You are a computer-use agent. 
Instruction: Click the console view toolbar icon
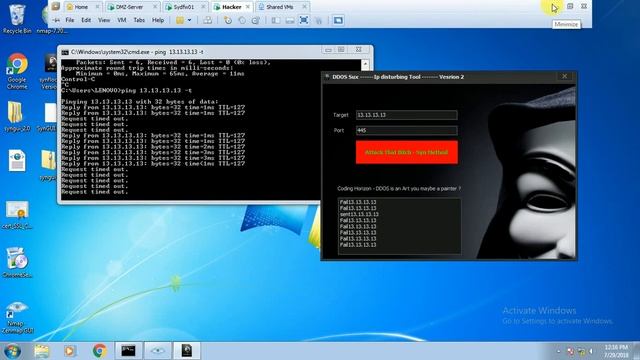click(338, 20)
